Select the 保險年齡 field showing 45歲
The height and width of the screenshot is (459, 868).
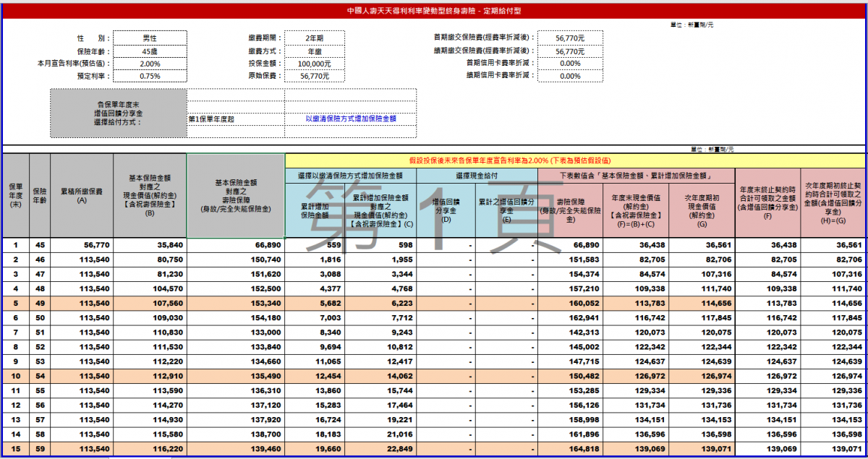149,51
